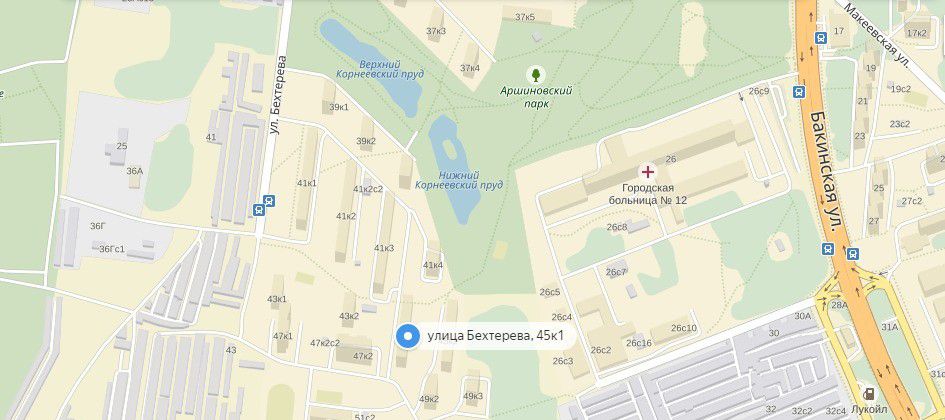
Task: Select the Аршиновский парк text label
Action: [x=536, y=97]
